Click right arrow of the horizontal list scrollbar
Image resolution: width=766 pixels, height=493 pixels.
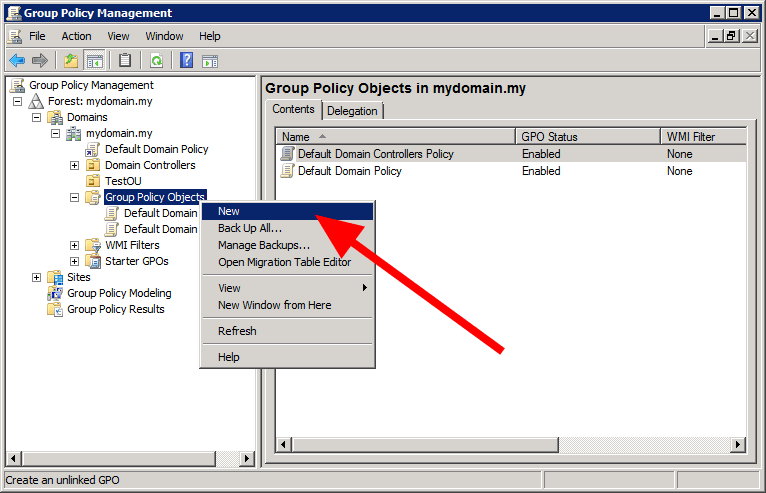(x=738, y=444)
